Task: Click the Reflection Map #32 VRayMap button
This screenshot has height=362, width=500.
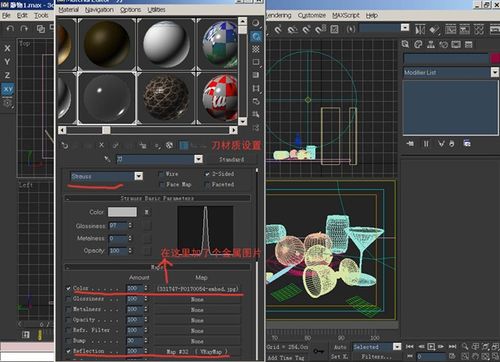Action: click(197, 351)
